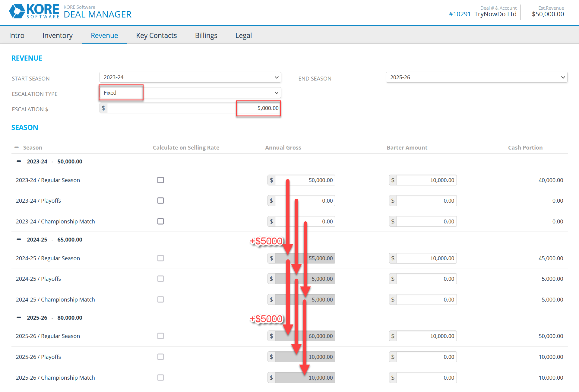
Task: Toggle checkbox for 2024-25 Regular Season
Action: [160, 258]
